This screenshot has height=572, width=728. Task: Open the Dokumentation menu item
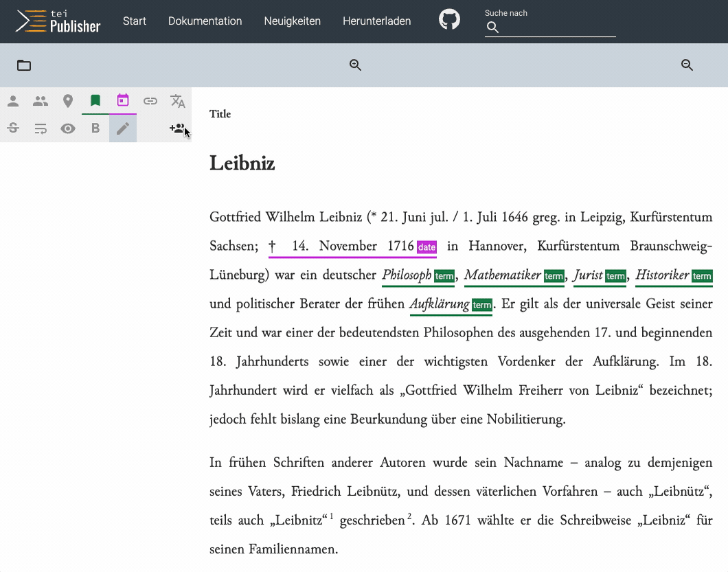click(205, 21)
